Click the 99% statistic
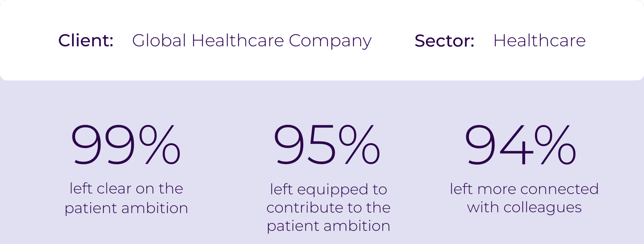Viewport: 644px width, 244px height. (x=126, y=145)
